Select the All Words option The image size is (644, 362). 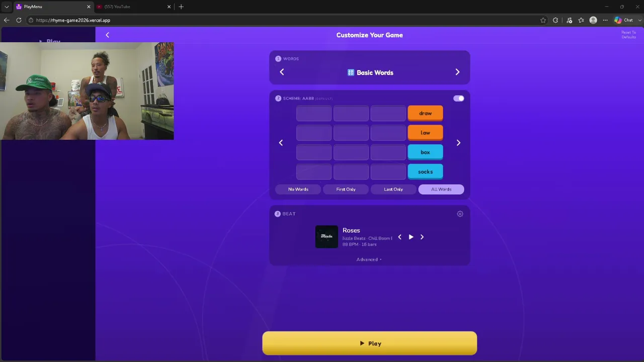pyautogui.click(x=441, y=189)
